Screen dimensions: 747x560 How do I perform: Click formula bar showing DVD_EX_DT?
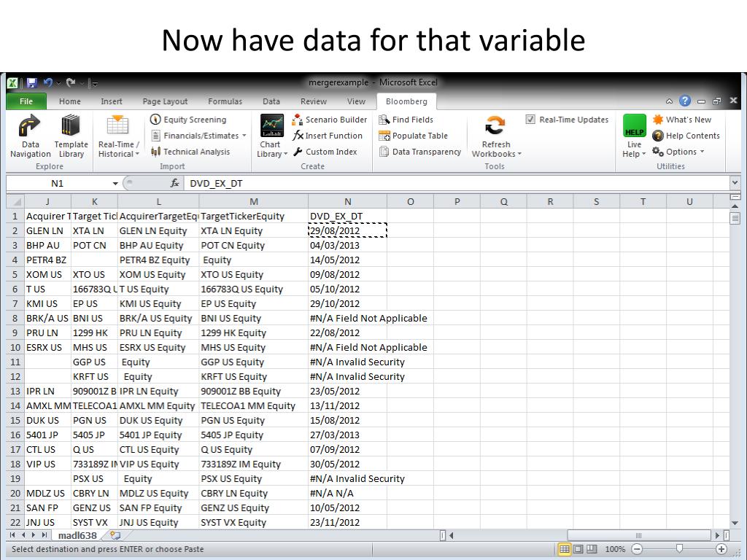pyautogui.click(x=457, y=183)
